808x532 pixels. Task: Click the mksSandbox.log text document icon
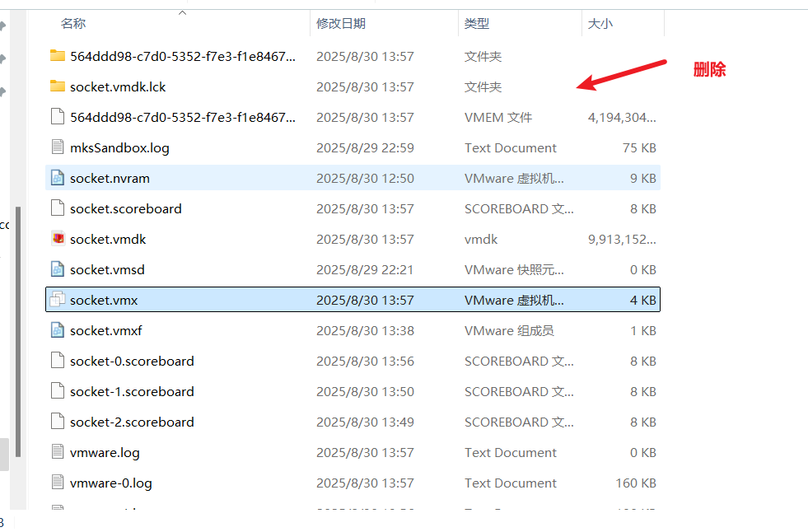(57, 147)
